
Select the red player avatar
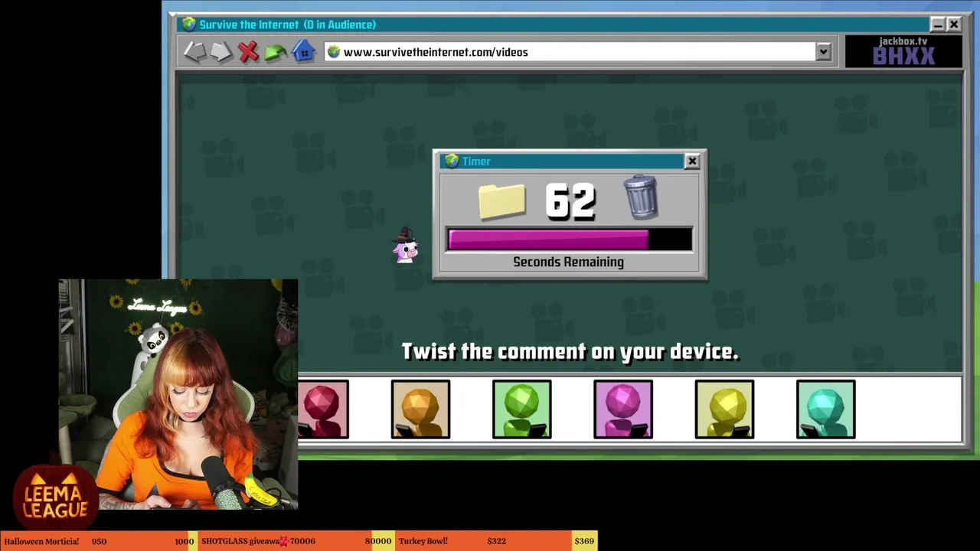pos(323,409)
